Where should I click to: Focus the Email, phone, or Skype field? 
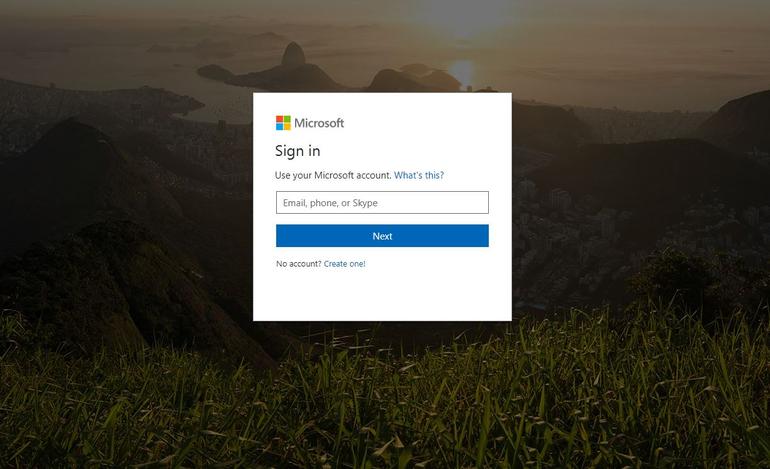tap(382, 202)
